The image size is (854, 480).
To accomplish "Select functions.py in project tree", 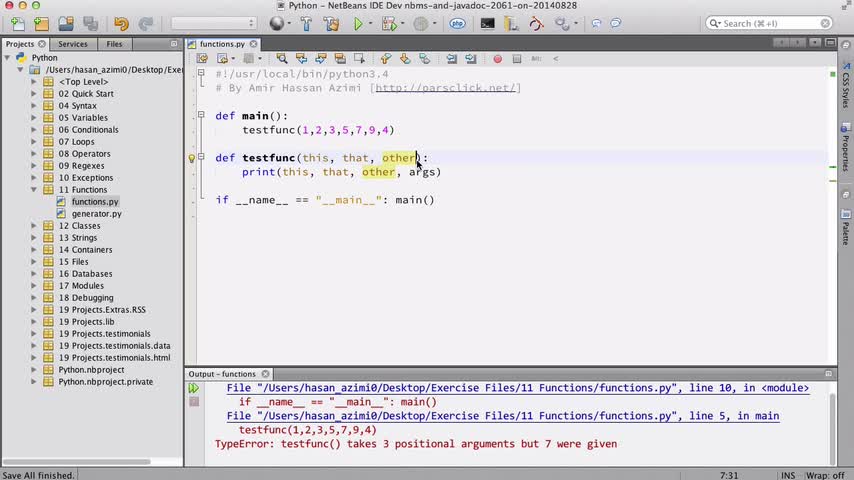I will tap(95, 202).
